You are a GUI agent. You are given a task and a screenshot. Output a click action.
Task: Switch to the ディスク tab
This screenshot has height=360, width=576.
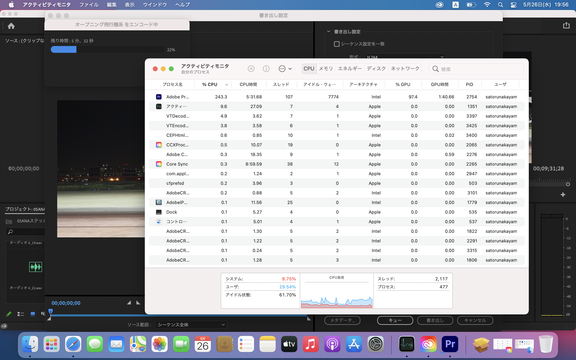[x=377, y=69]
